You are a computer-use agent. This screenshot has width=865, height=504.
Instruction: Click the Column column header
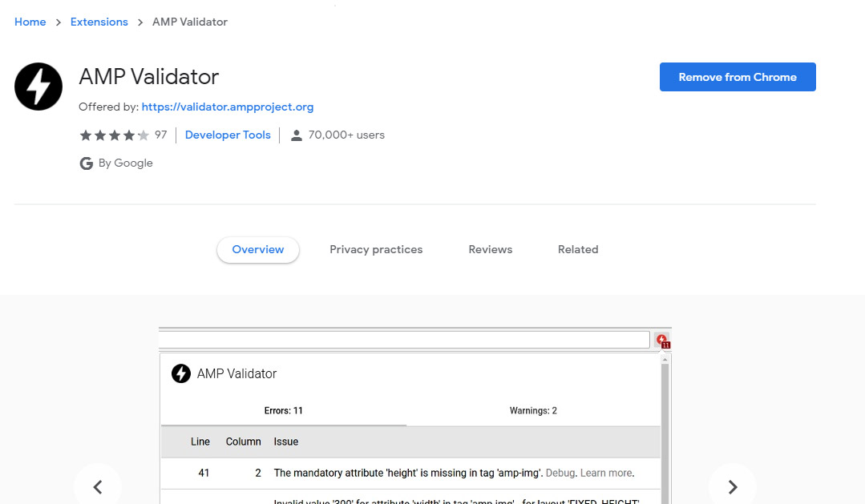[243, 442]
